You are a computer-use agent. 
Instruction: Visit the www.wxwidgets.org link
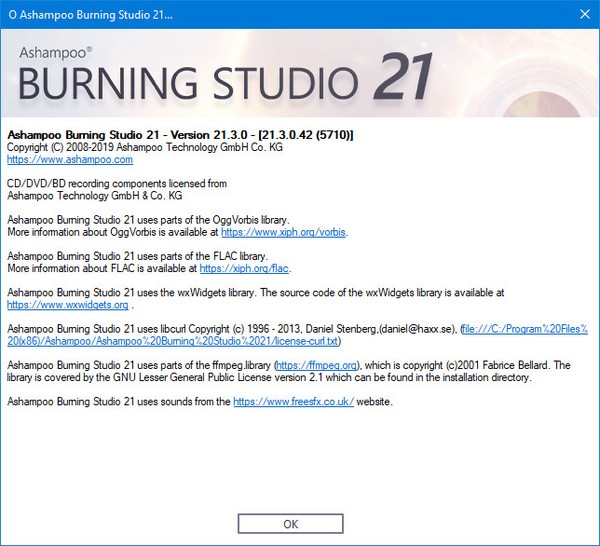point(68,304)
